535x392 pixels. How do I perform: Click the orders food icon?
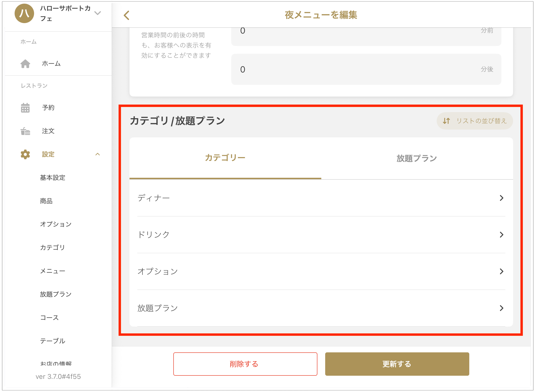tap(25, 131)
